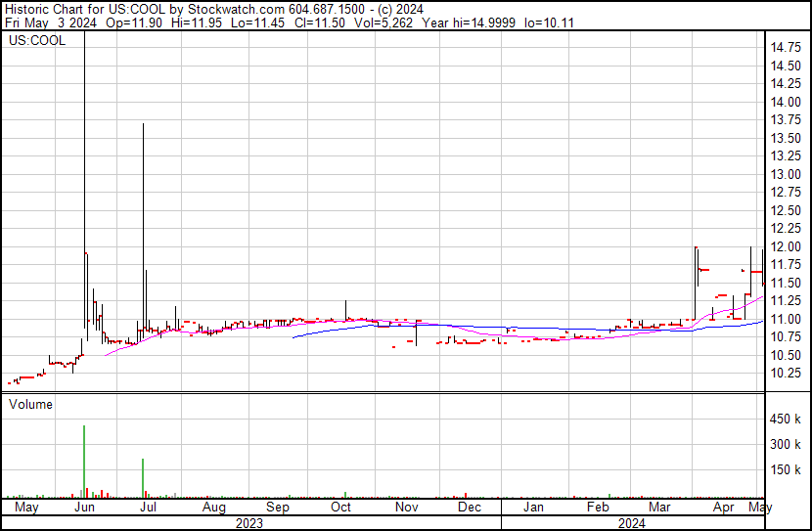Viewport: 812px width, 531px height.
Task: Select the 14.50 price axis label
Action: (786, 66)
